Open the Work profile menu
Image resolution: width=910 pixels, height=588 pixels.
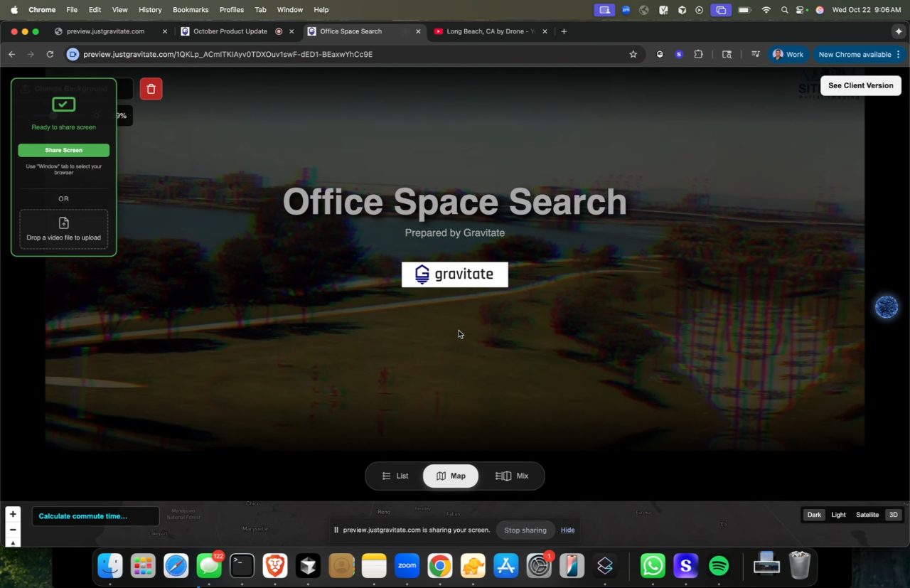[x=788, y=54]
